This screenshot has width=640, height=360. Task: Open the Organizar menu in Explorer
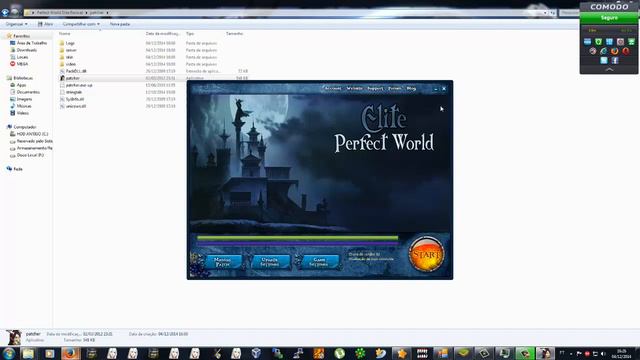point(17,24)
